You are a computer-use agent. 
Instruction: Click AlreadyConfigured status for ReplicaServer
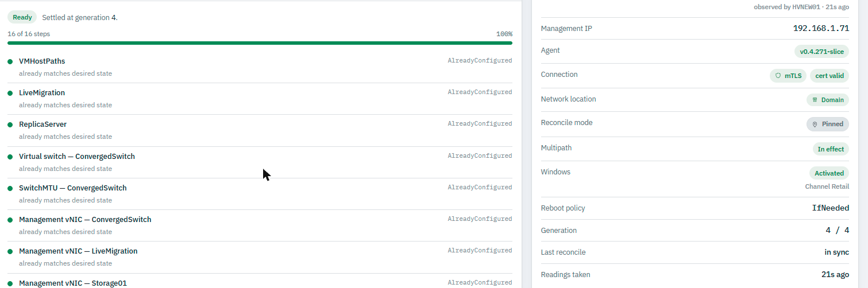480,123
